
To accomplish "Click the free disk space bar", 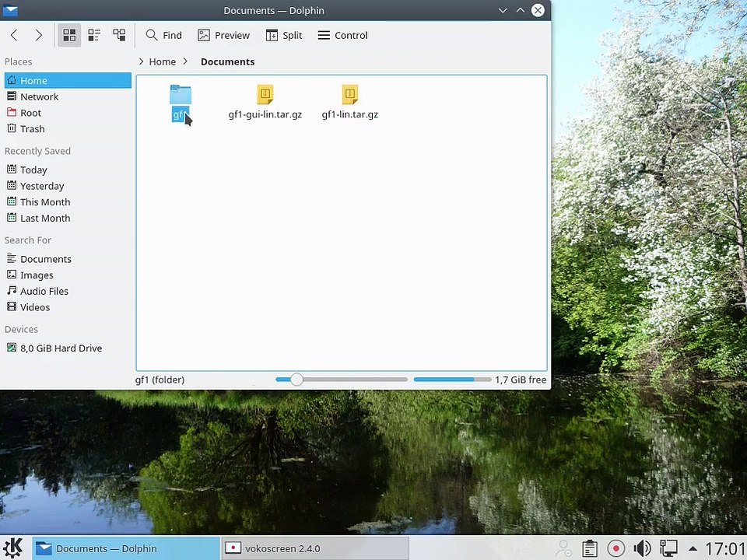I will pyautogui.click(x=453, y=380).
